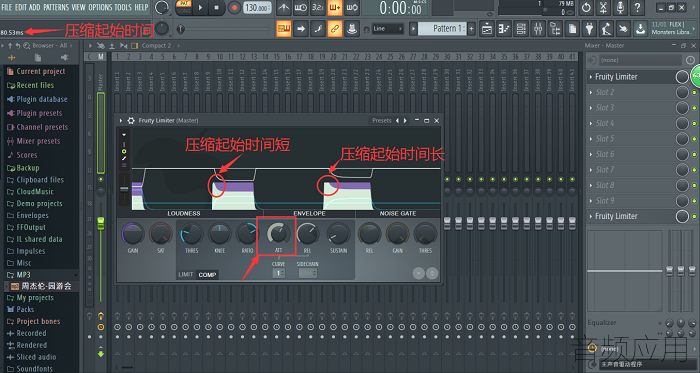This screenshot has width=700, height=373.
Task: Open the Playlist view icon
Action: pos(487,29)
